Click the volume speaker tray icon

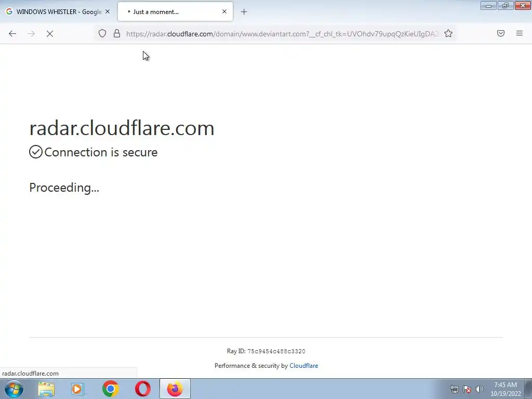480,389
